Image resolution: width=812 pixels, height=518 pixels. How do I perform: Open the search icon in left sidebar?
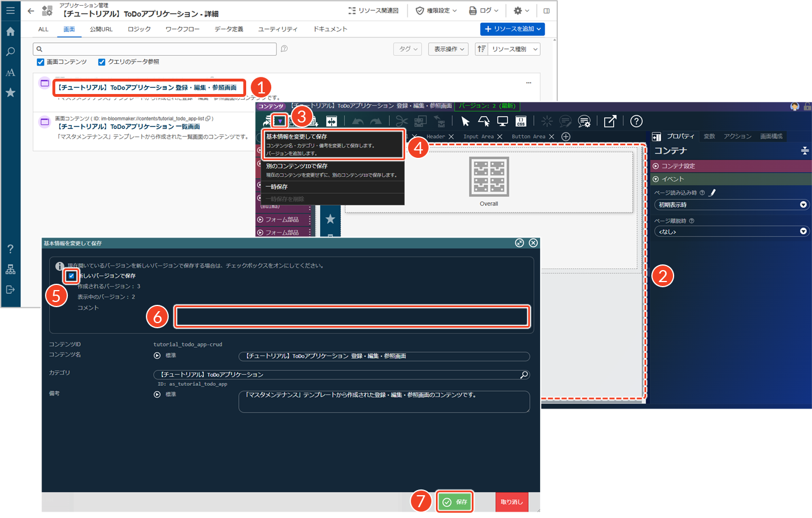click(10, 52)
